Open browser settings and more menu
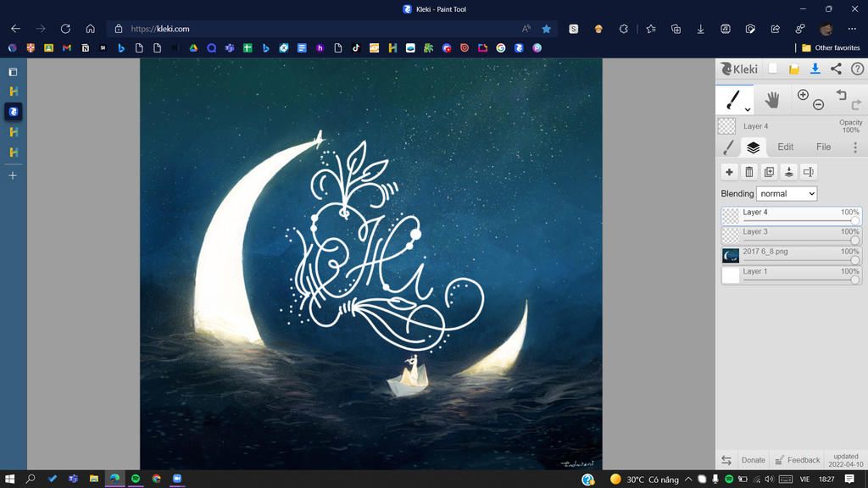Viewport: 868px width, 488px height. 852,29
